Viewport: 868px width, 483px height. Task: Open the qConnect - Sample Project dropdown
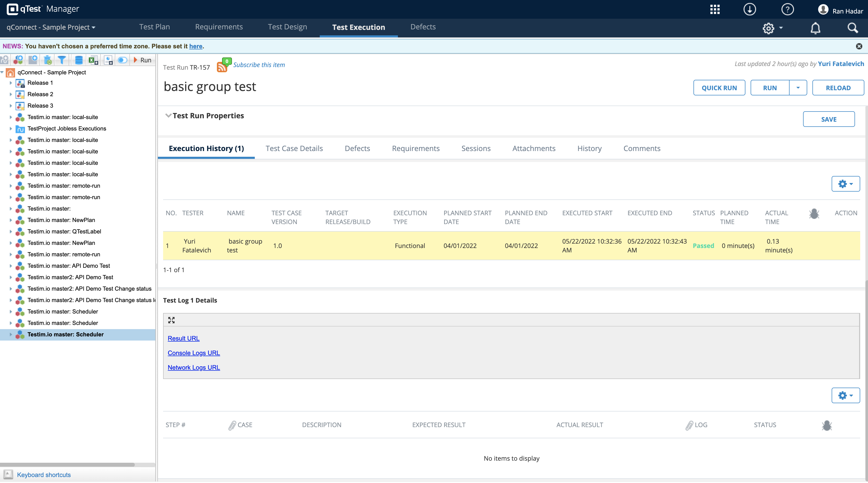(x=51, y=27)
